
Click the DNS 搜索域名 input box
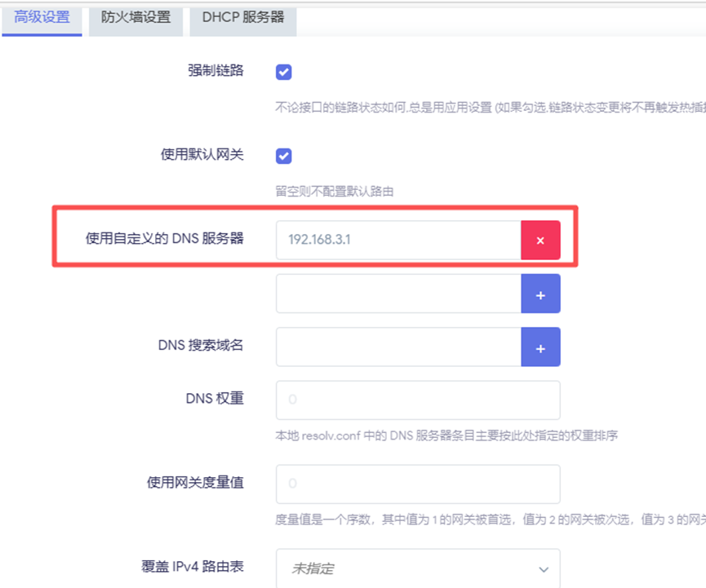398,347
